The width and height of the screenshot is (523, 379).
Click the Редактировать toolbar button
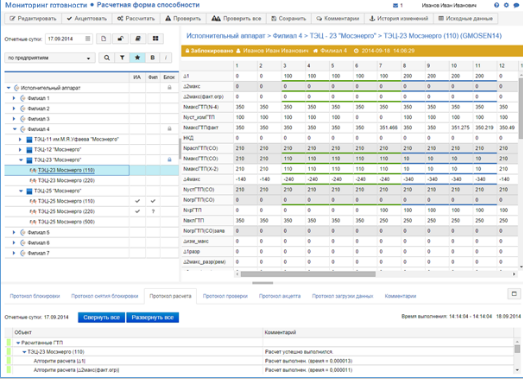click(x=33, y=18)
